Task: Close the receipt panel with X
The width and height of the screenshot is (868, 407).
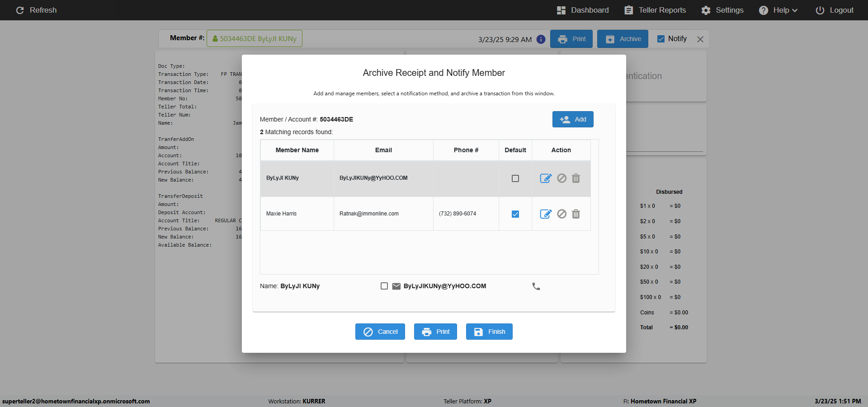Action: [x=700, y=39]
